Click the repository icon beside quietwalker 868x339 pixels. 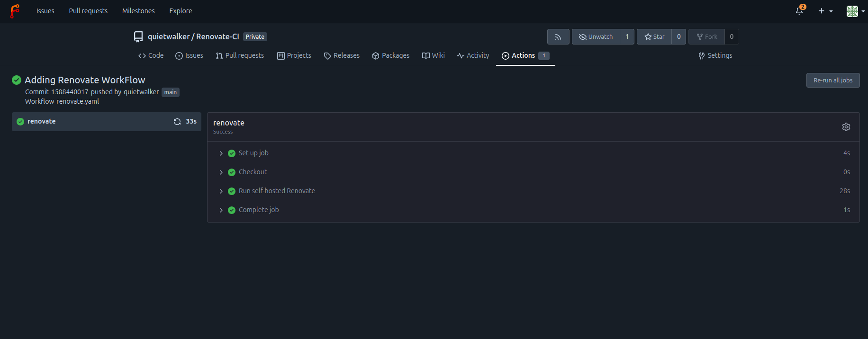click(x=138, y=37)
